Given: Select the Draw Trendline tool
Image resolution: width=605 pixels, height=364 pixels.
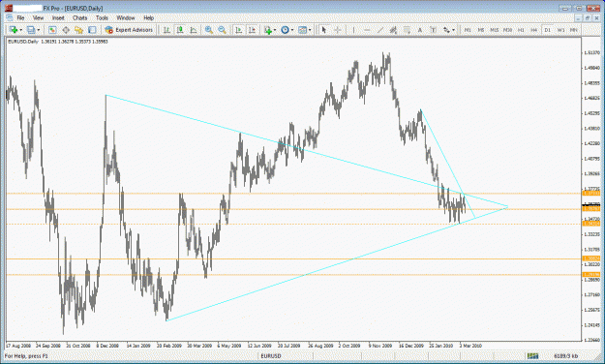Looking at the screenshot, I should [380, 30].
